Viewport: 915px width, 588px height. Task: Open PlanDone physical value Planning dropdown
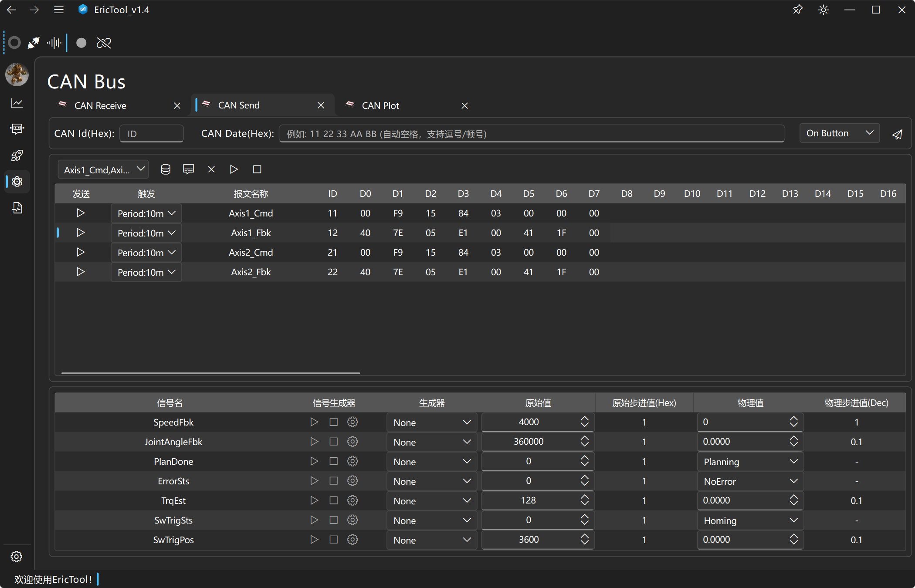click(750, 462)
